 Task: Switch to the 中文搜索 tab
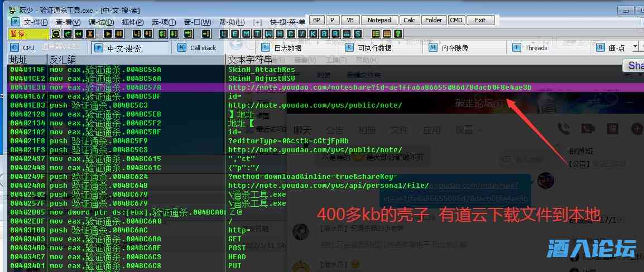point(131,47)
